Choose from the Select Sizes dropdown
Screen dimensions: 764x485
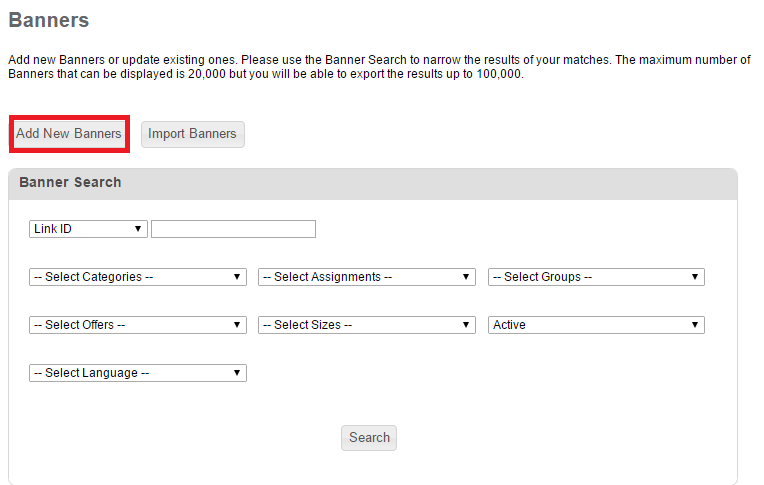coord(367,325)
